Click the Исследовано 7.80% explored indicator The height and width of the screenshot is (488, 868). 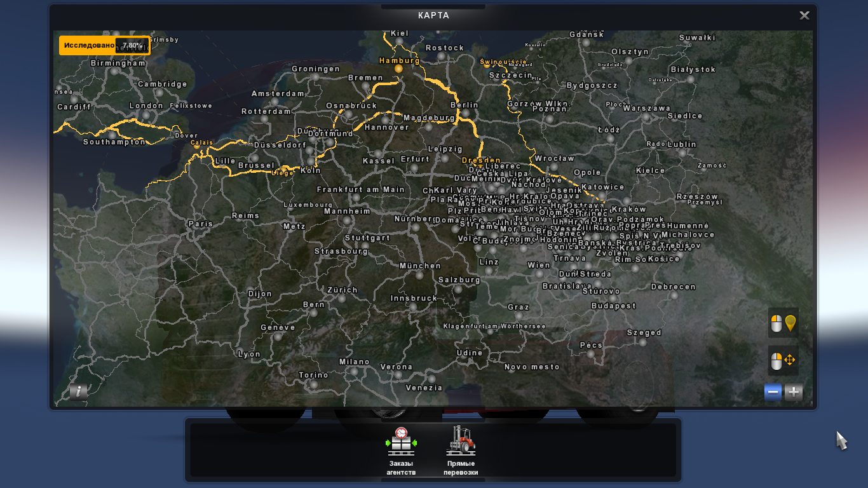click(x=105, y=46)
